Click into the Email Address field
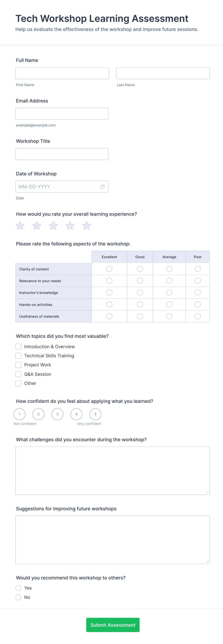 62,113
